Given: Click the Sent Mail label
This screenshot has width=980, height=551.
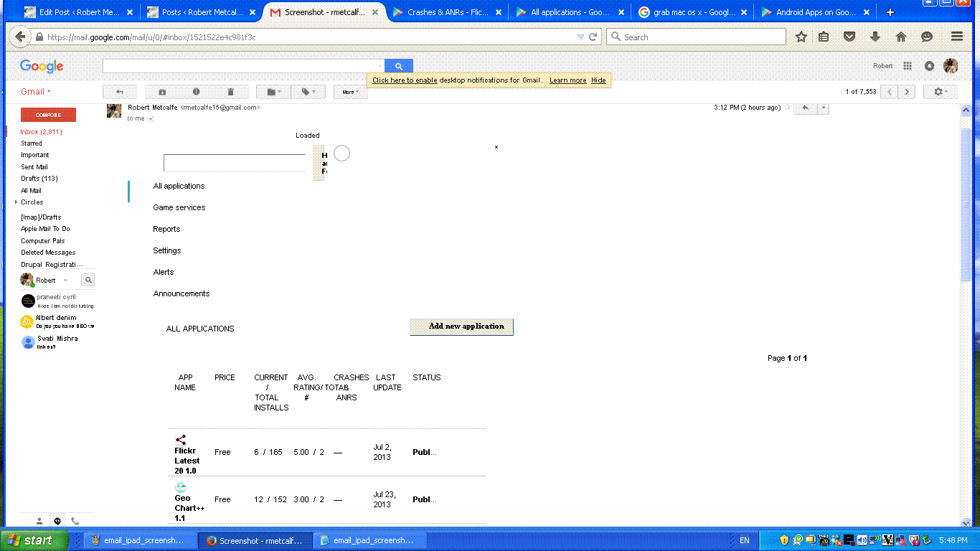Looking at the screenshot, I should click(34, 167).
